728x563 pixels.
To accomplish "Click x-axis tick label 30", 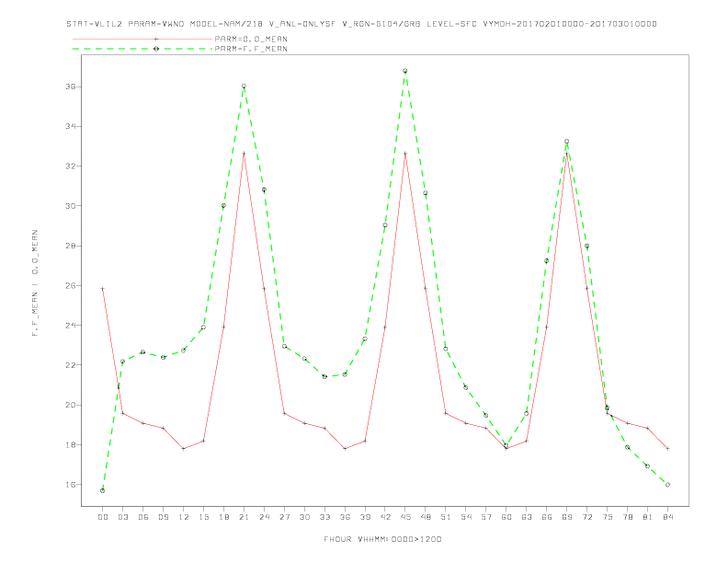I will [304, 517].
